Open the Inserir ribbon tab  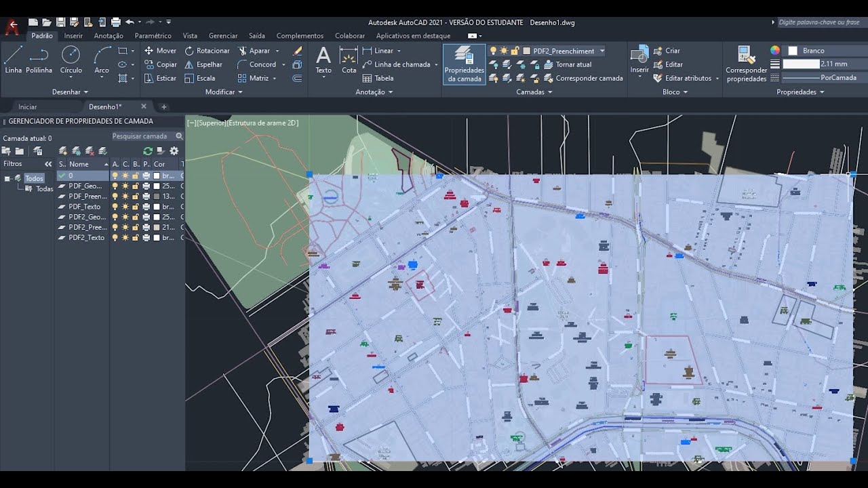tap(73, 36)
